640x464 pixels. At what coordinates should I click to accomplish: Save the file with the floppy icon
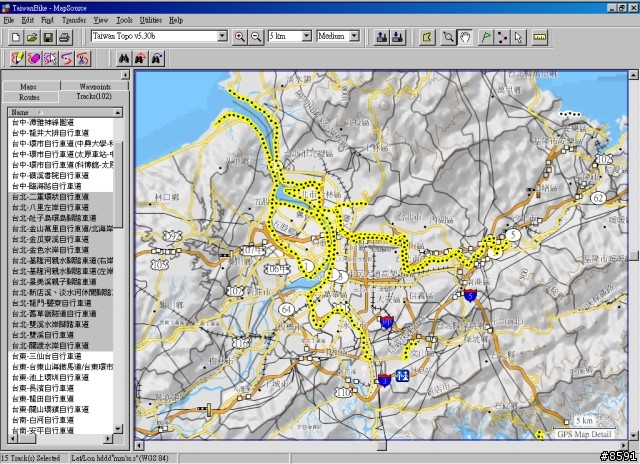(48, 37)
